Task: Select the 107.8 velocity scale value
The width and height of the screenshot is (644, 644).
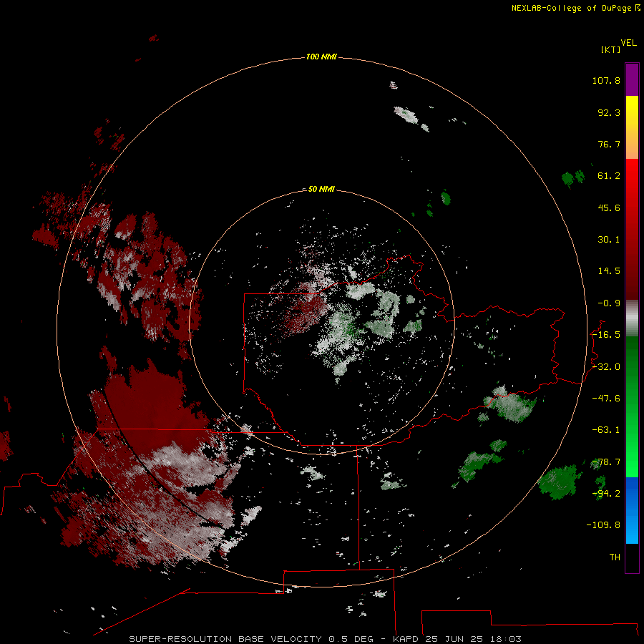Action: [606, 80]
